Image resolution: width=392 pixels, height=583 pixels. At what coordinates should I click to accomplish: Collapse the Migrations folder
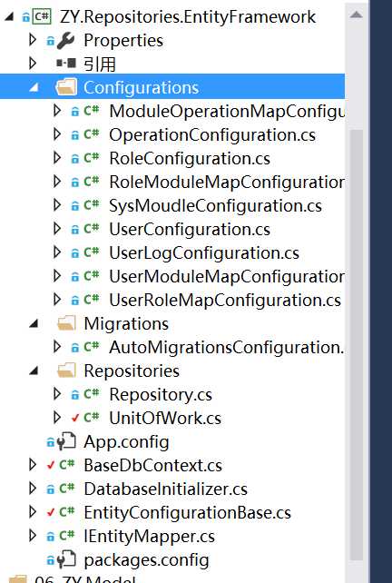pyautogui.click(x=34, y=324)
